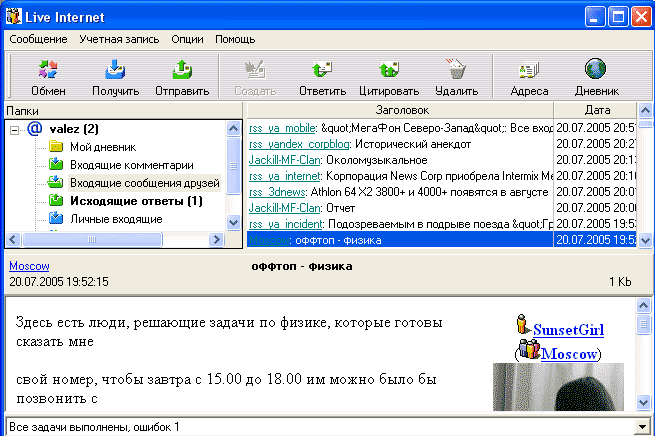This screenshot has width=655, height=436.
Task: Select the Исходящие ответы (1) folder
Action: click(136, 201)
